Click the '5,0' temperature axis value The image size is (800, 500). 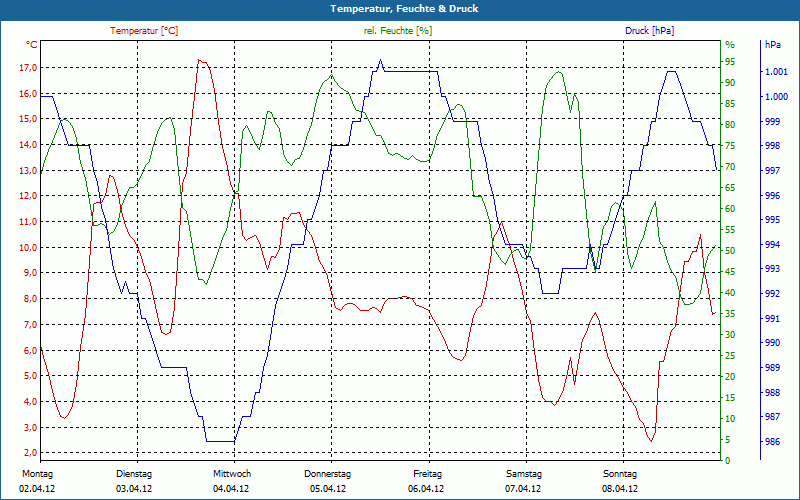point(30,376)
